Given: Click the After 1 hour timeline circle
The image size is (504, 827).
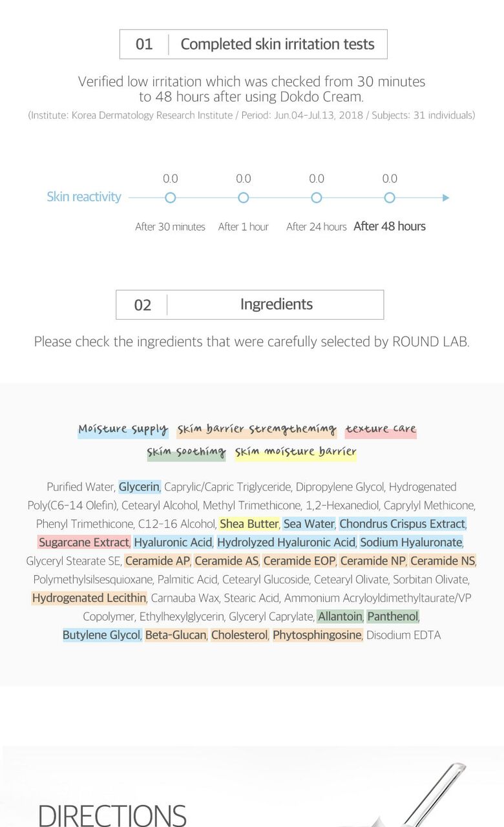Looking at the screenshot, I should pyautogui.click(x=244, y=198).
